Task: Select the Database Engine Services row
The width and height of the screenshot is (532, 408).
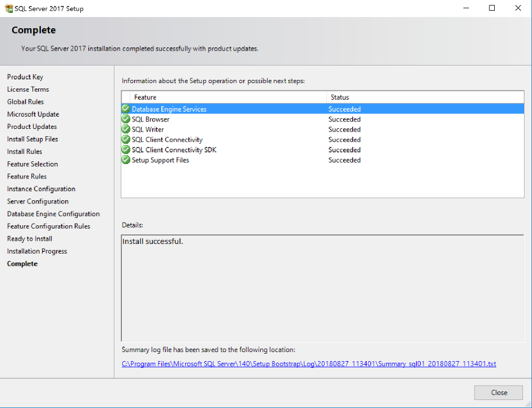Action: [323, 109]
